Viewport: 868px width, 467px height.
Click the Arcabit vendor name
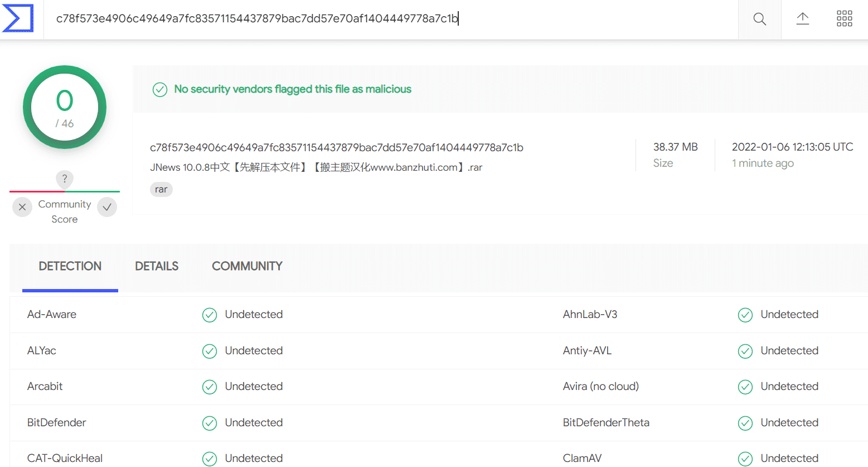(x=45, y=386)
